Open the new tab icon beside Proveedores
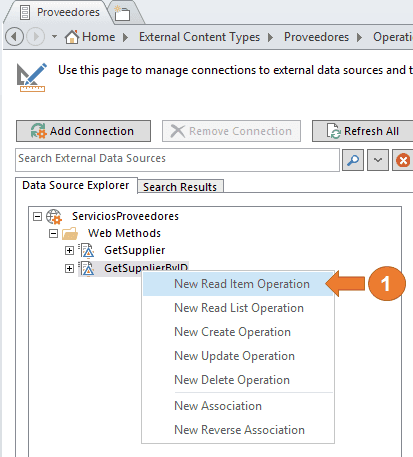The image size is (413, 457). (x=122, y=13)
